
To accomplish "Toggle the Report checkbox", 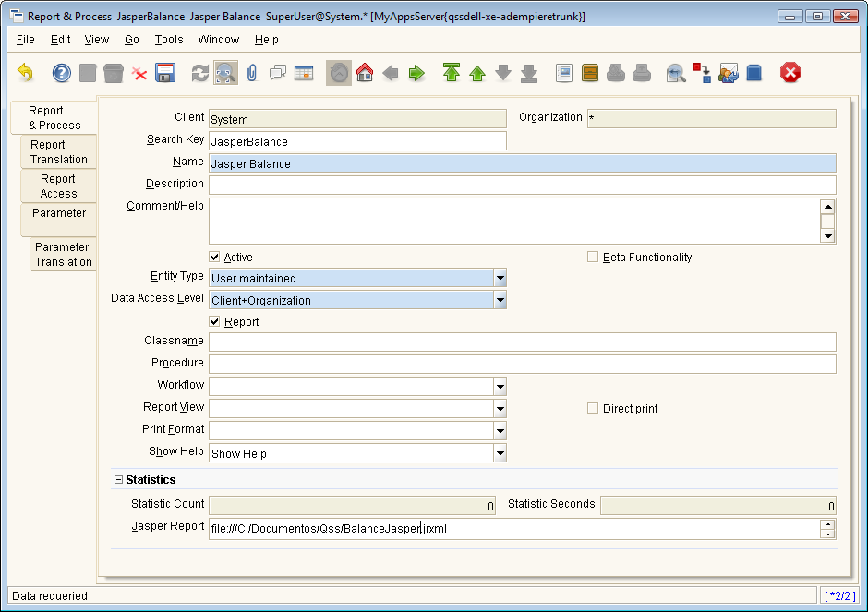I will pos(215,321).
